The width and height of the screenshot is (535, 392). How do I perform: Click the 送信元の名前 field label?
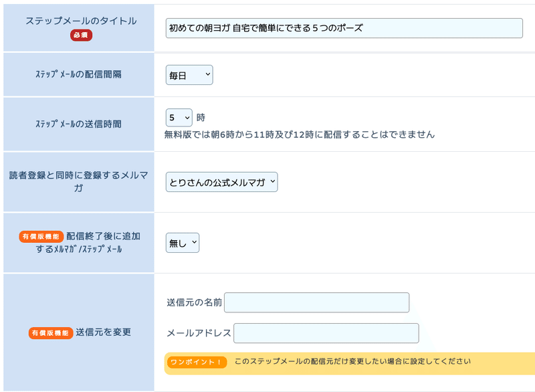click(x=194, y=302)
